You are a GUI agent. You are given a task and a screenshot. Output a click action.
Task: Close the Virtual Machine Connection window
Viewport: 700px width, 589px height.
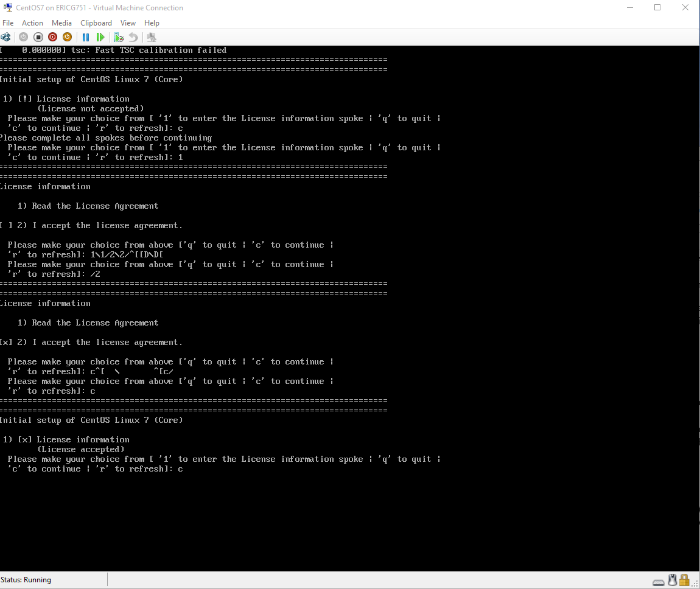click(x=685, y=7)
